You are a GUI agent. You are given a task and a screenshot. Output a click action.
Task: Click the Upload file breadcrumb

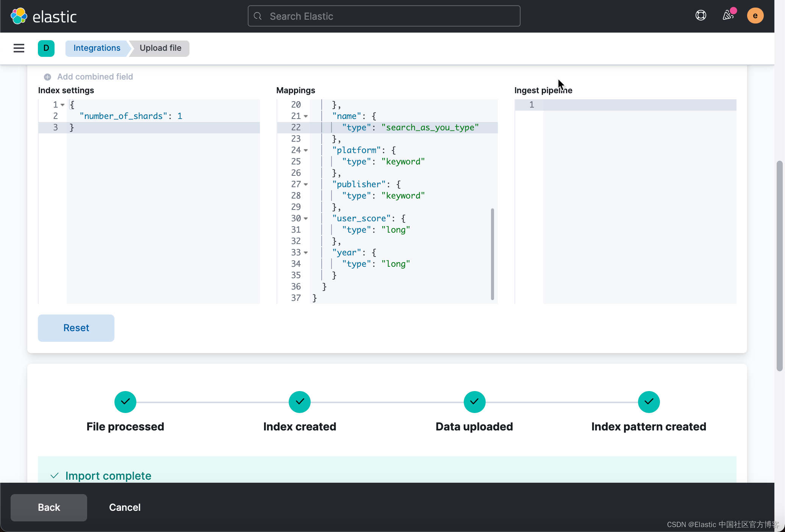coord(160,48)
